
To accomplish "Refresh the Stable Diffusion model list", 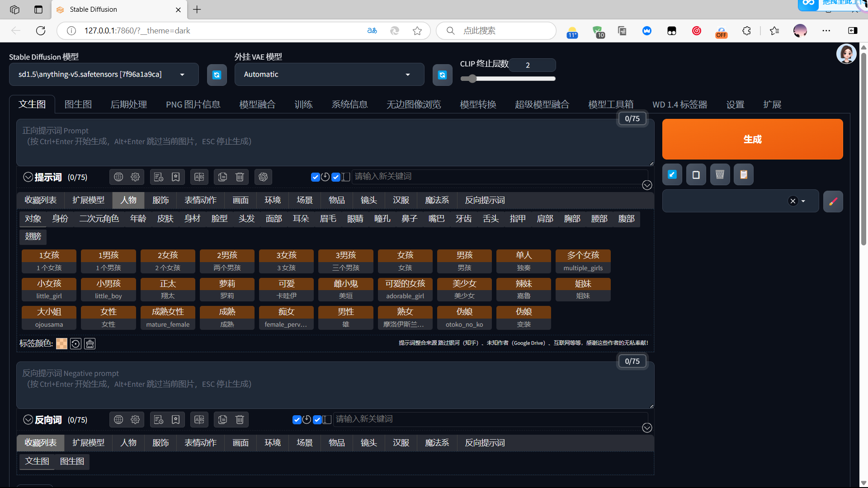I will coord(217,75).
